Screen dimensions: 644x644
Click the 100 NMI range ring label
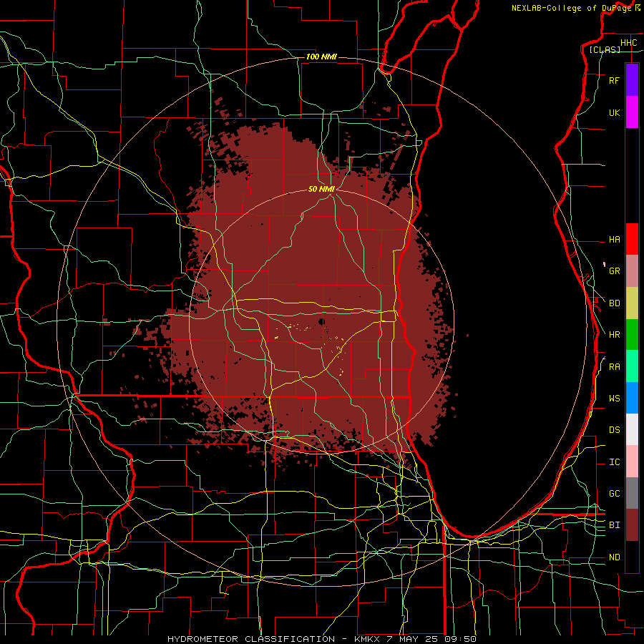coord(321,57)
